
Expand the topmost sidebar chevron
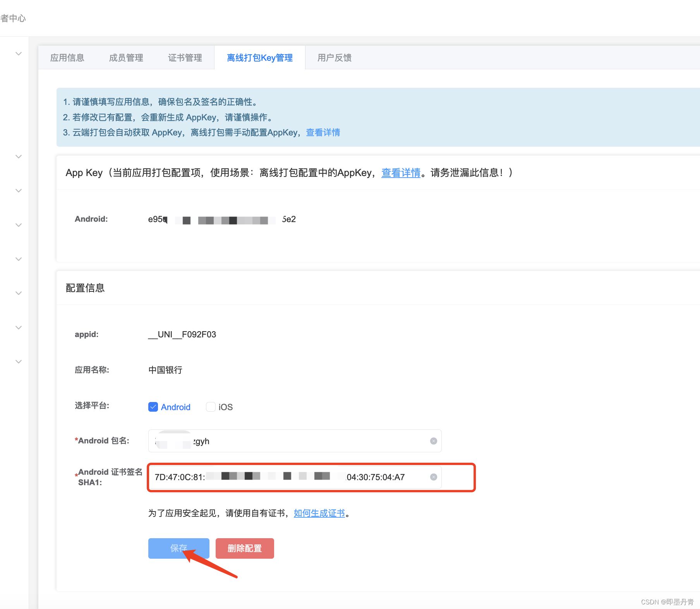click(x=18, y=53)
